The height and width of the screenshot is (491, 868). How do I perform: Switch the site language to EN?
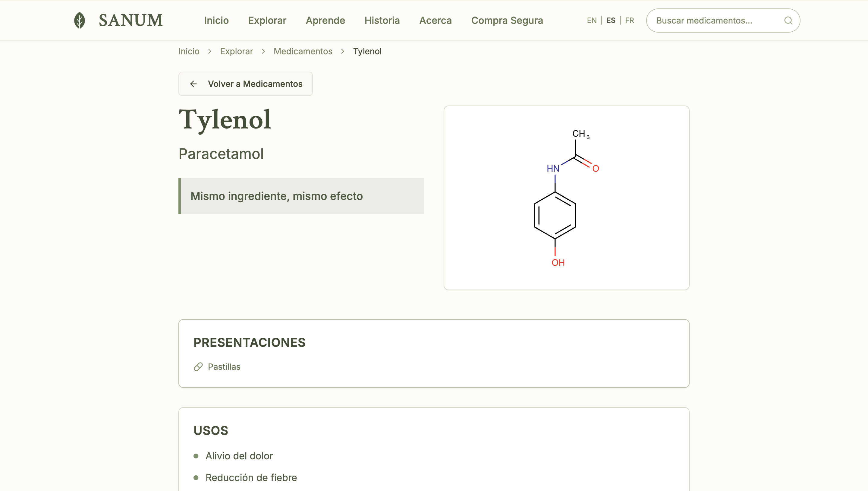tap(592, 20)
